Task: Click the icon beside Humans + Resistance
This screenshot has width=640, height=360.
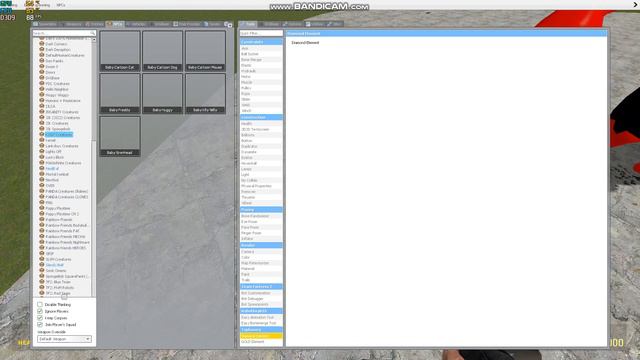Action: point(42,100)
